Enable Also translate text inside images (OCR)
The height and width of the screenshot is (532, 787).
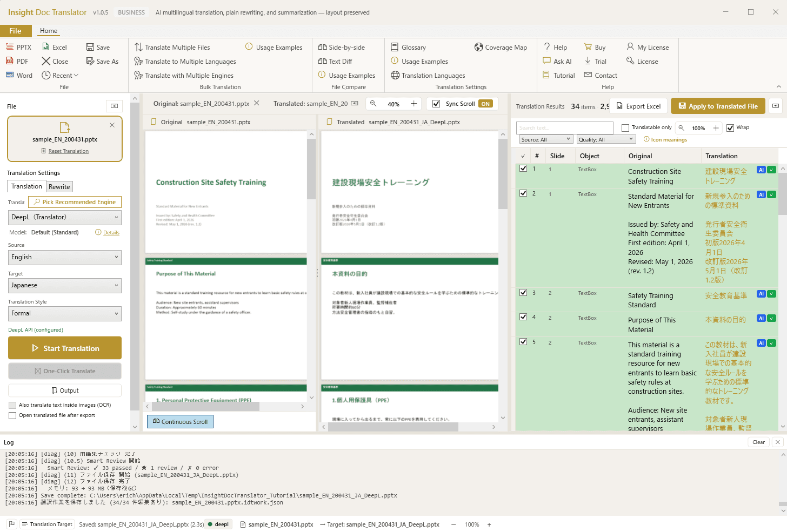pos(12,405)
